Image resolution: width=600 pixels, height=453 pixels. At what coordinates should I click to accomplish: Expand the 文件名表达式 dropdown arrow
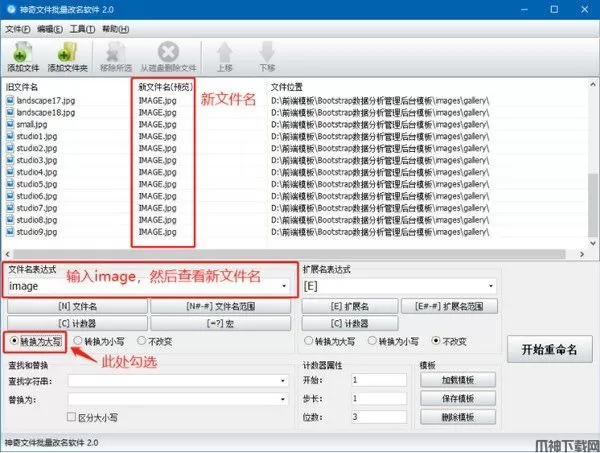tap(284, 286)
